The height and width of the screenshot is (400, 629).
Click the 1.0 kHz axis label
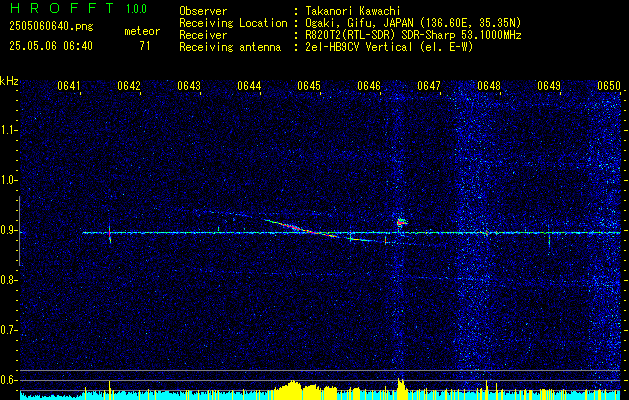(7, 181)
